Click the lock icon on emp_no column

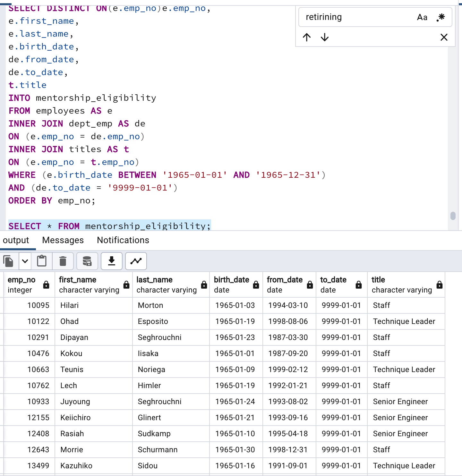(46, 285)
